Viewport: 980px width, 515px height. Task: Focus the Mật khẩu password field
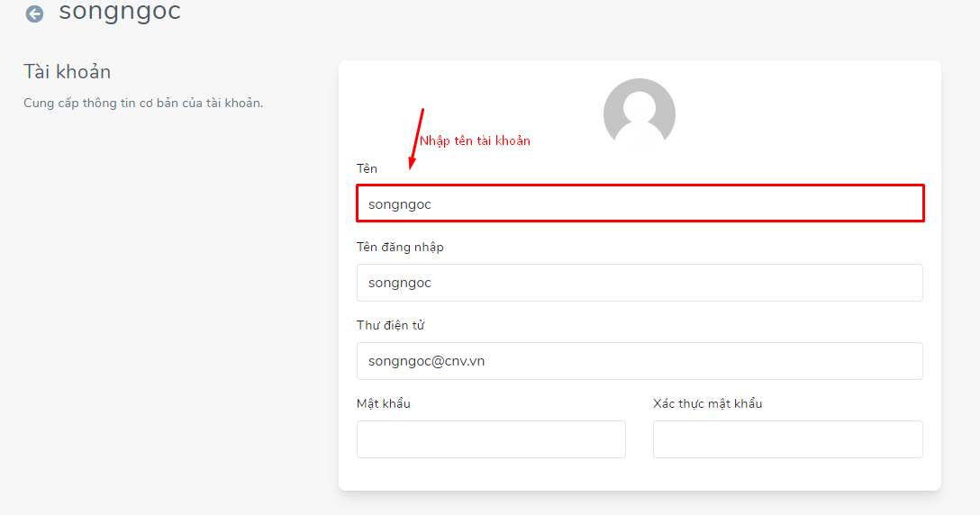point(491,439)
